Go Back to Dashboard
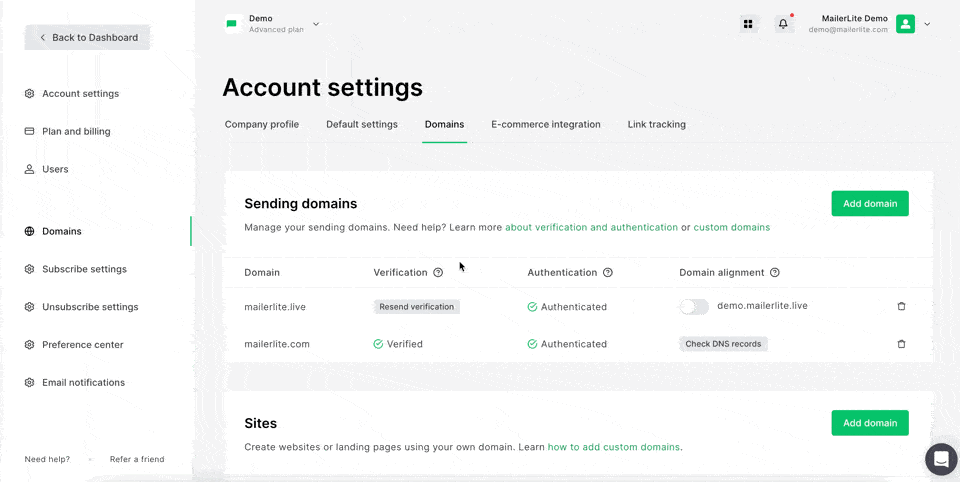 pos(88,38)
